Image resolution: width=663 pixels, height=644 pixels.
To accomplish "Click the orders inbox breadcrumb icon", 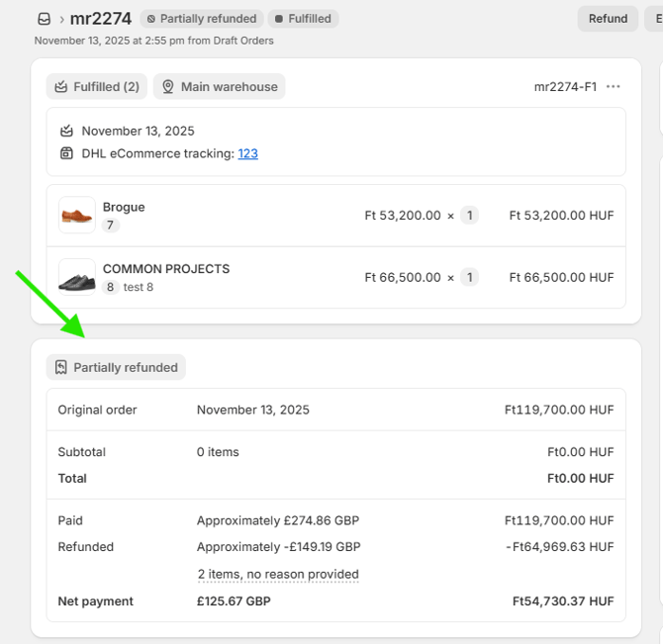I will coord(44,19).
